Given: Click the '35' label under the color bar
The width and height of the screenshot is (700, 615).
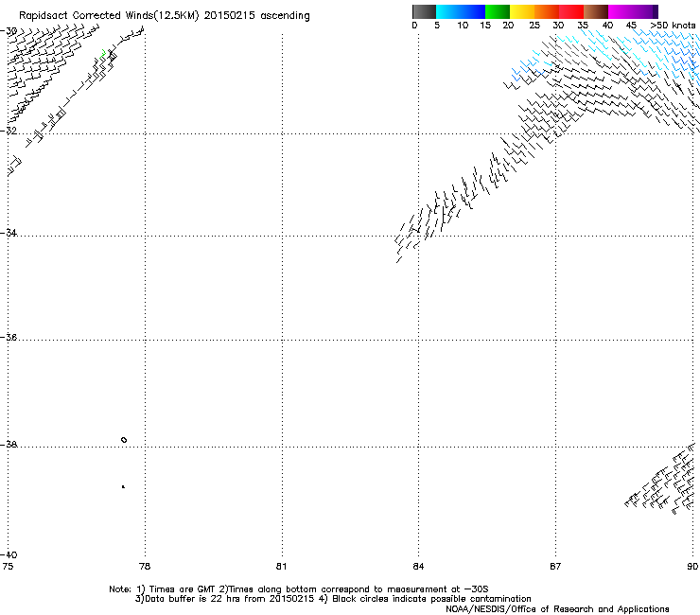Looking at the screenshot, I should click(x=583, y=26).
